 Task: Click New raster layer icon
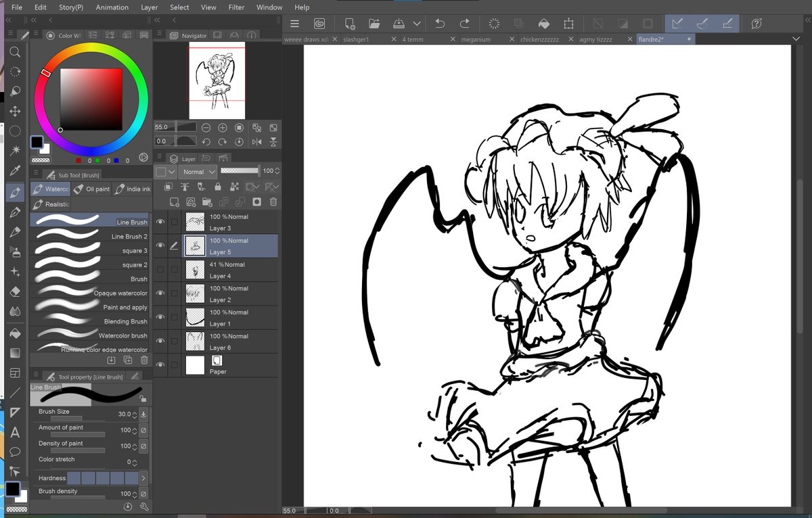[175, 202]
